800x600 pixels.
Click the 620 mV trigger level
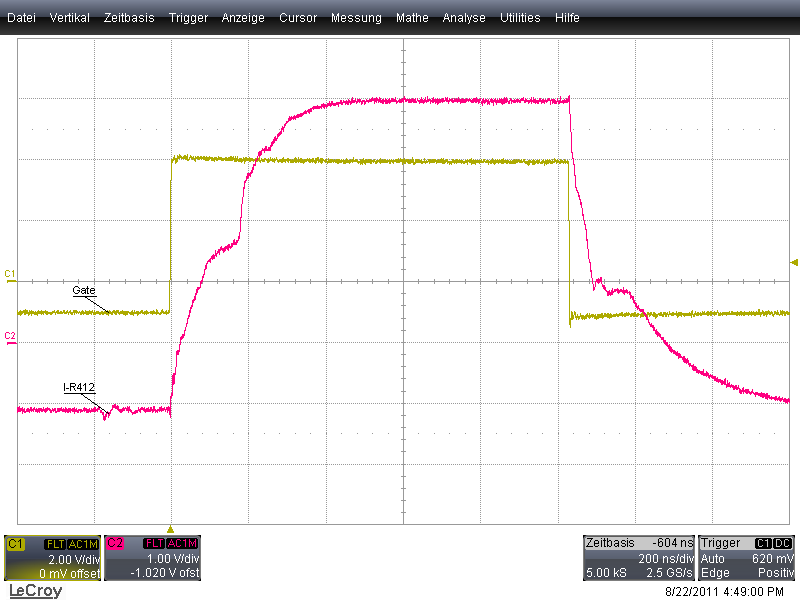click(773, 559)
